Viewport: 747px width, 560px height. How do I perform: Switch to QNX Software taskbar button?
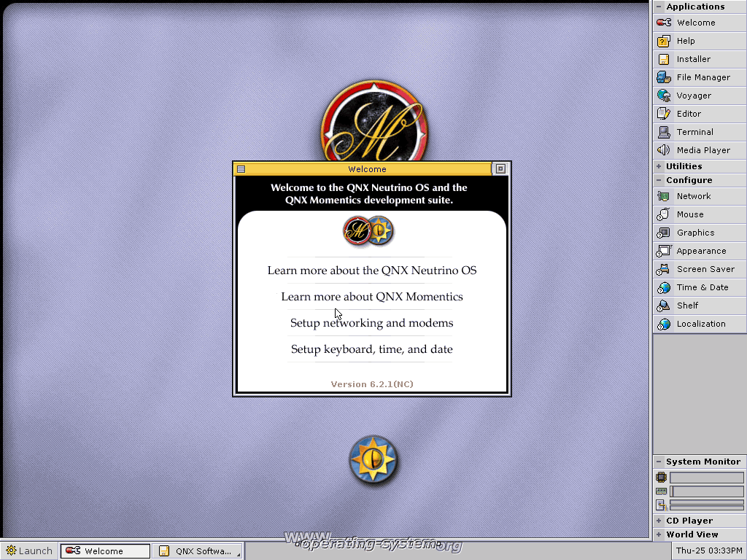point(198,551)
